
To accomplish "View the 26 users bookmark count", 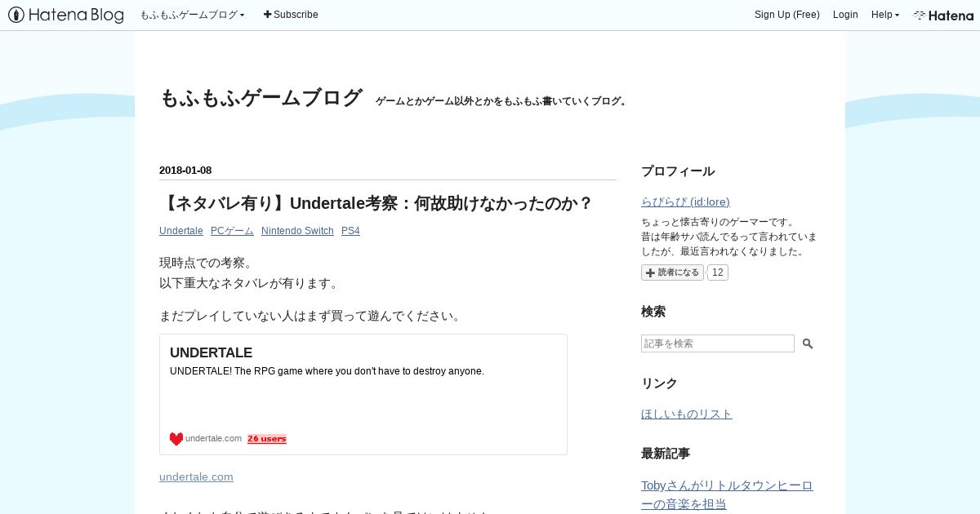I will click(267, 439).
